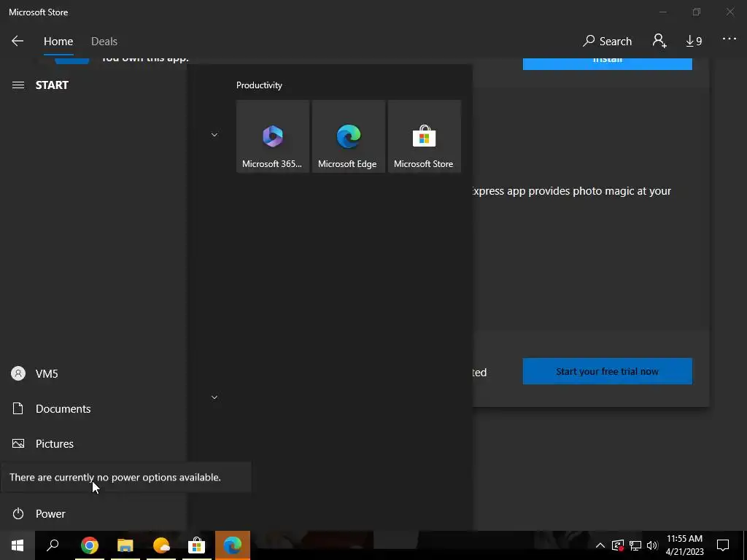Launch Google Chrome from the taskbar
This screenshot has width=747, height=560.
(90, 545)
